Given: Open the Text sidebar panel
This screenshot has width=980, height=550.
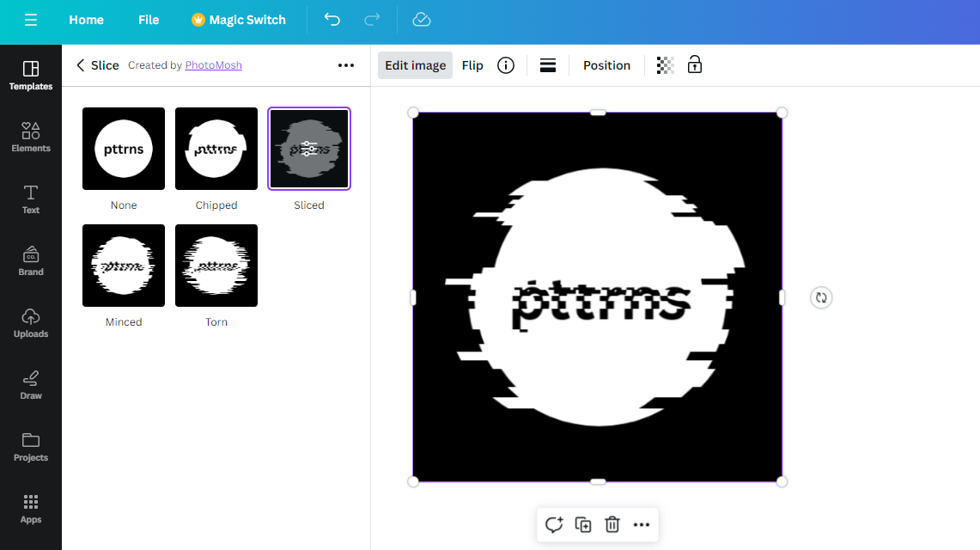Looking at the screenshot, I should click(x=31, y=199).
